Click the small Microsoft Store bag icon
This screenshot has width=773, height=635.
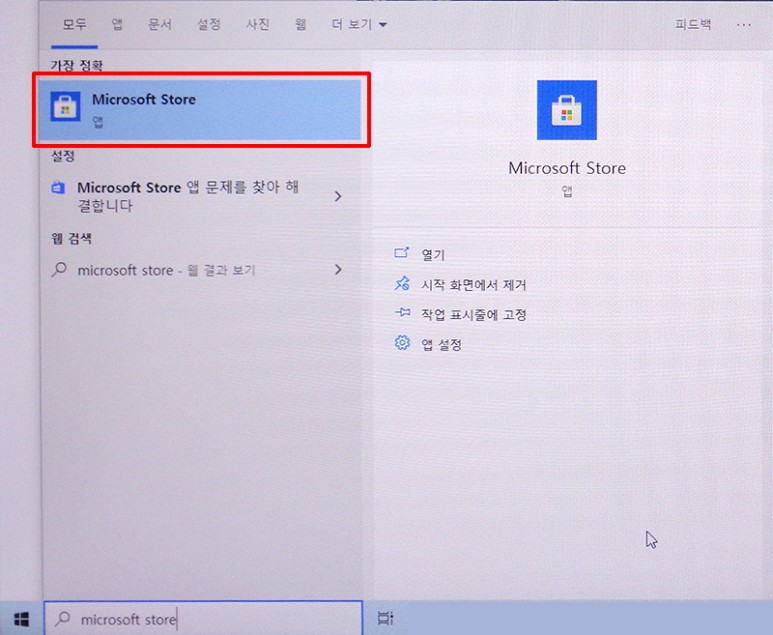65,106
